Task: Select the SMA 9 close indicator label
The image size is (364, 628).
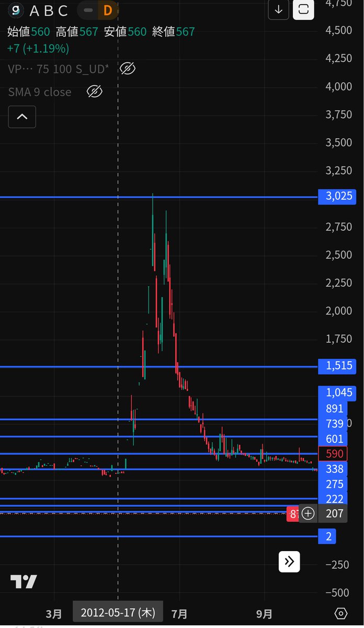Action: click(x=40, y=92)
